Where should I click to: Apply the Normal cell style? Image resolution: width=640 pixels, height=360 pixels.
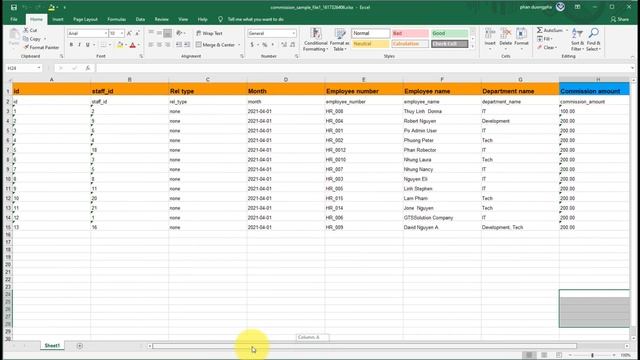click(x=370, y=33)
